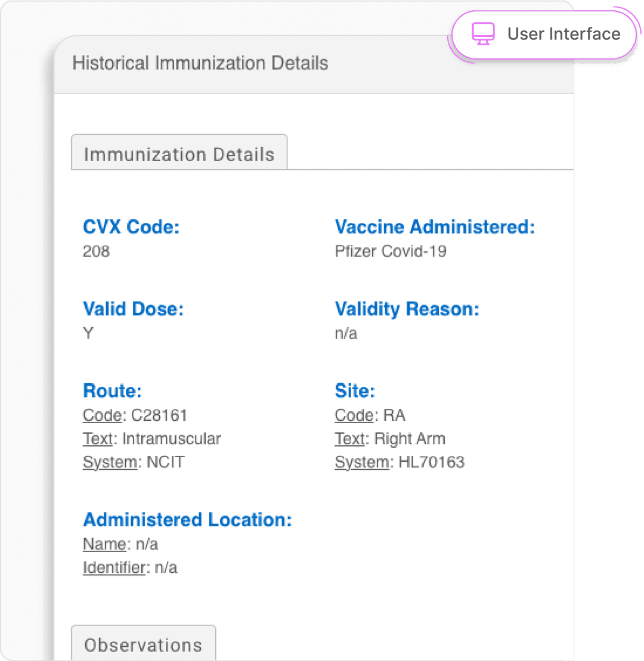Click the Historical Immunization Details title bar
Screen dimensions: 644x661
[x=200, y=63]
